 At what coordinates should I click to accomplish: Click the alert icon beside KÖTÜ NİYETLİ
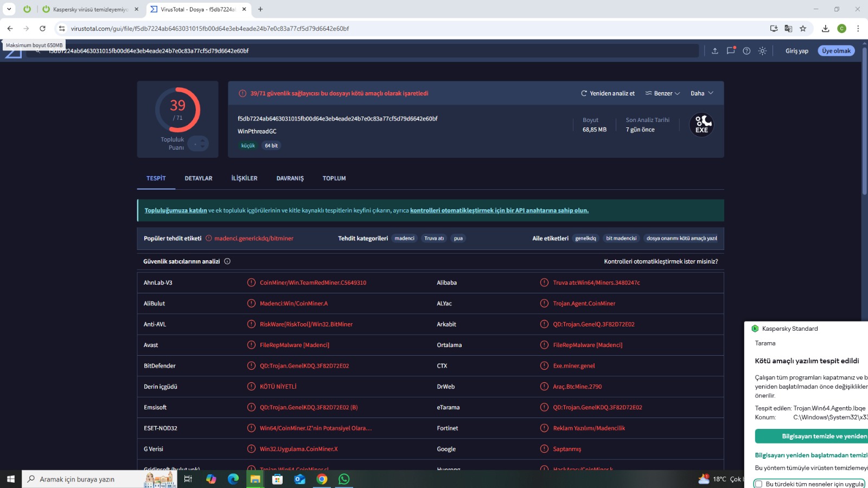click(251, 387)
